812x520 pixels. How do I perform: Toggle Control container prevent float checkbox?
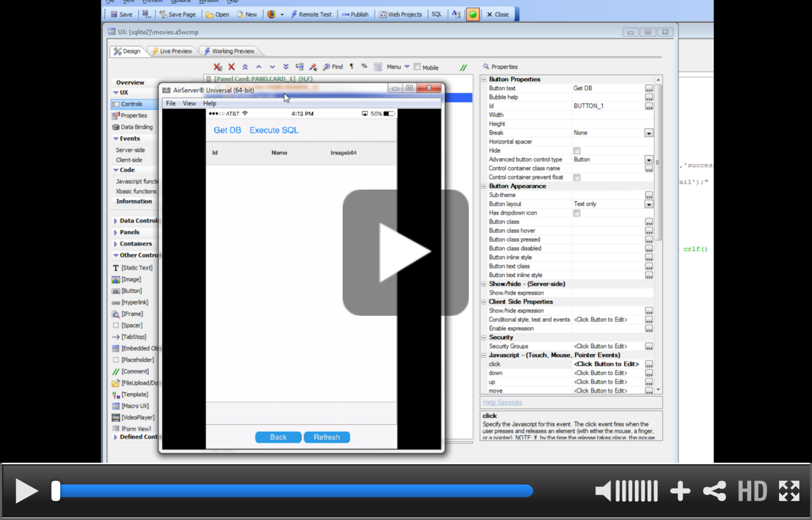(577, 177)
